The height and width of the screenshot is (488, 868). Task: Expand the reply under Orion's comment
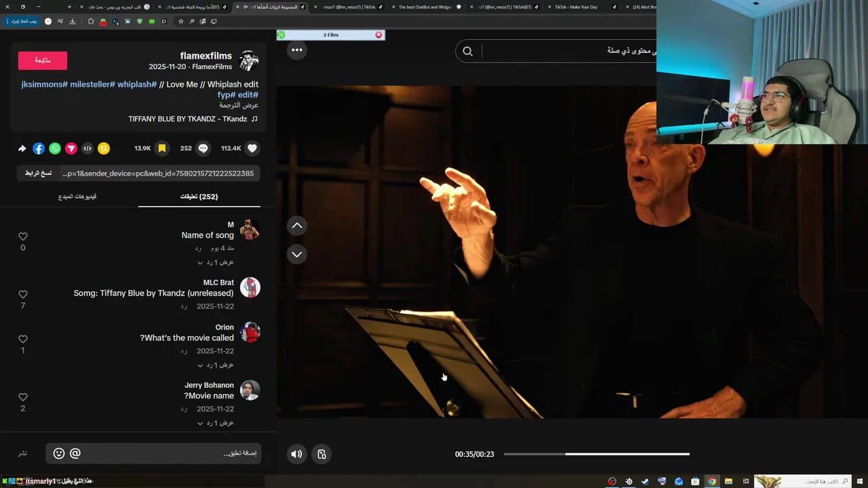(216, 365)
